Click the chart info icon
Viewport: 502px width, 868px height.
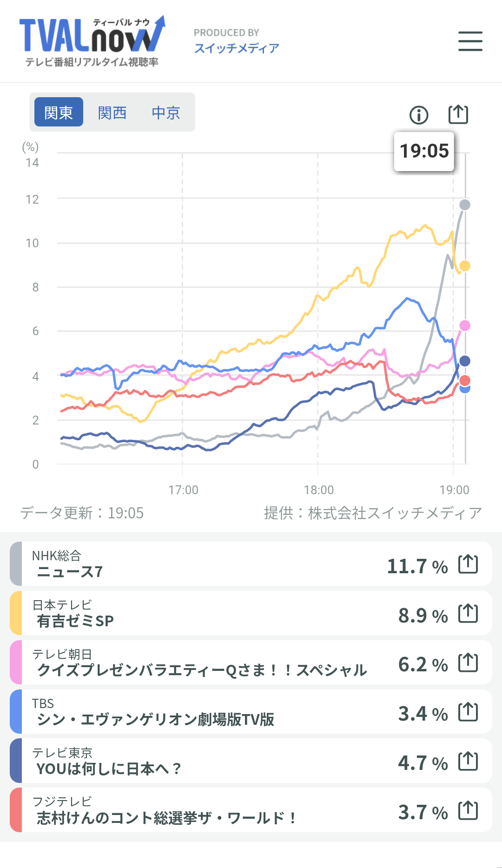coord(419,115)
